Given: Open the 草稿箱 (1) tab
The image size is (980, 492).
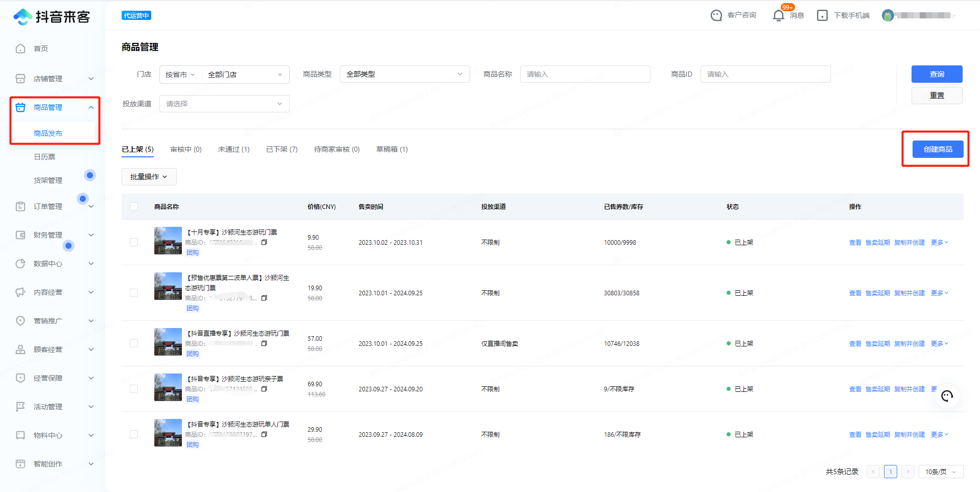Looking at the screenshot, I should [391, 149].
